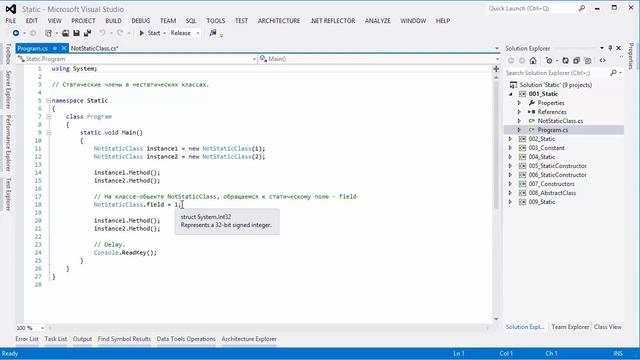Click the View Code angle-brackets icon
Image resolution: width=640 pixels, height=360 pixels.
point(602,61)
